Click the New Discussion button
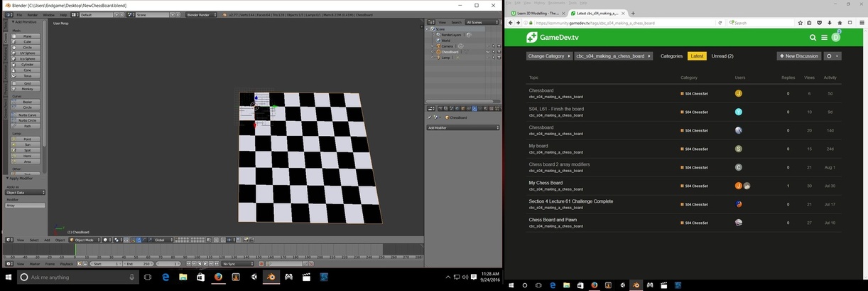Screen dimensions: 868x291 click(798, 55)
